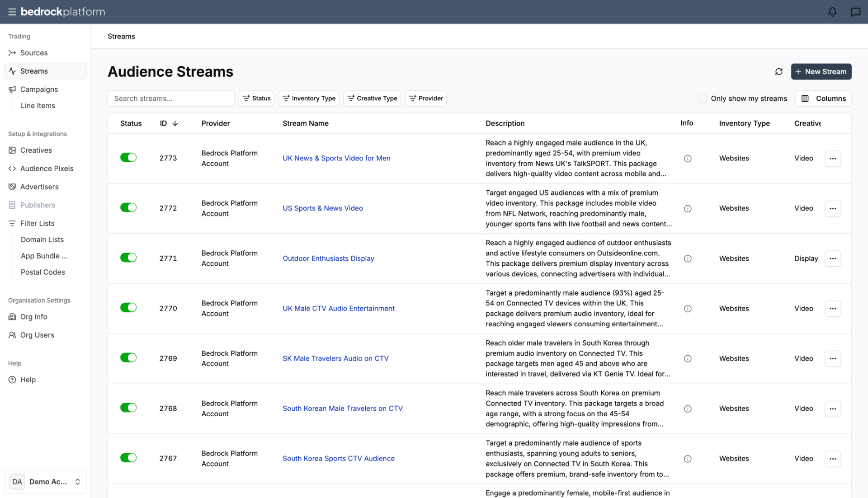Screen dimensions: 868x498
Task: Open more options for stream 2768
Action: pyautogui.click(x=833, y=409)
